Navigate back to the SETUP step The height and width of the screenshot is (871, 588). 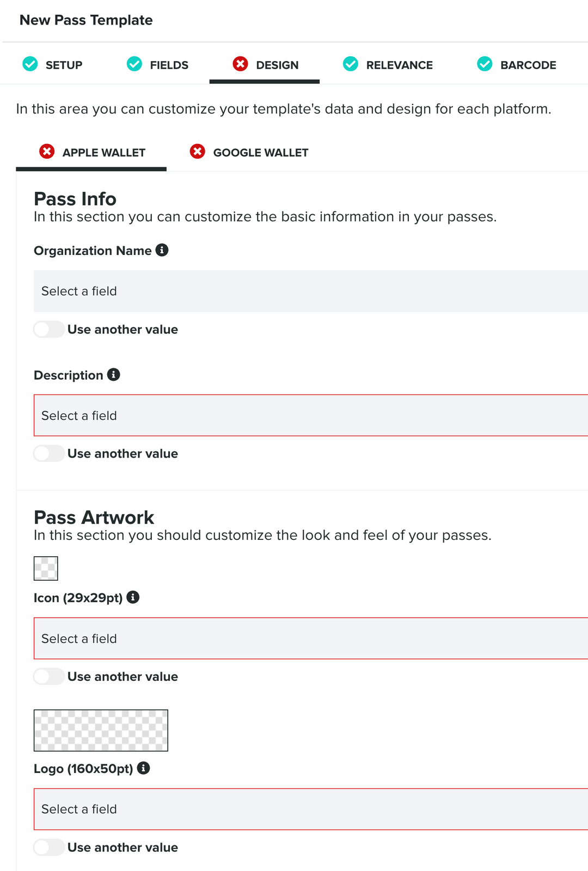point(64,64)
